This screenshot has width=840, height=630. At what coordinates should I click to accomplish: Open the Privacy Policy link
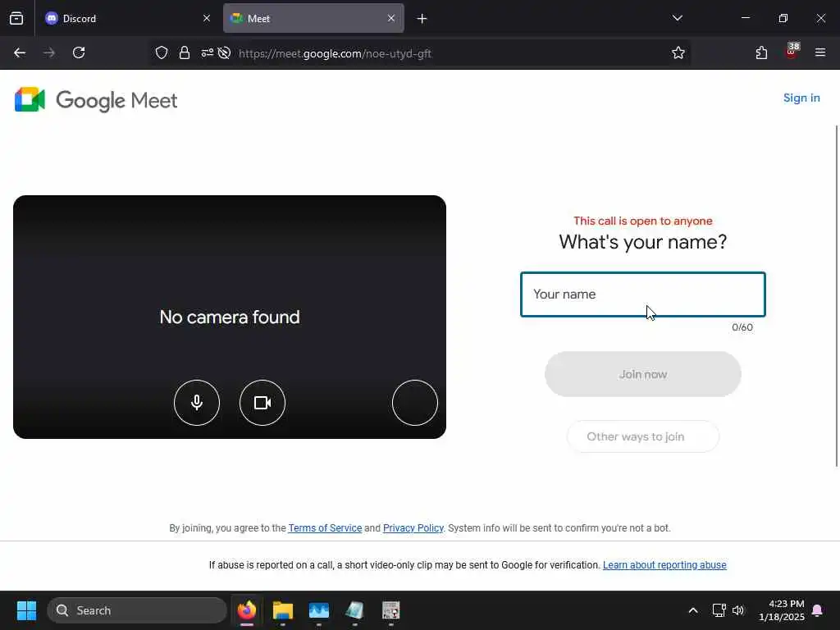pyautogui.click(x=413, y=528)
